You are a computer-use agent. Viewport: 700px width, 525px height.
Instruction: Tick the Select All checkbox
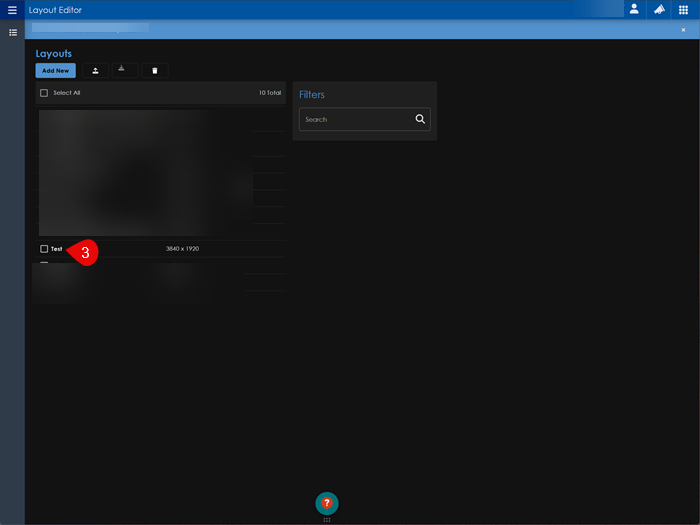(x=44, y=93)
